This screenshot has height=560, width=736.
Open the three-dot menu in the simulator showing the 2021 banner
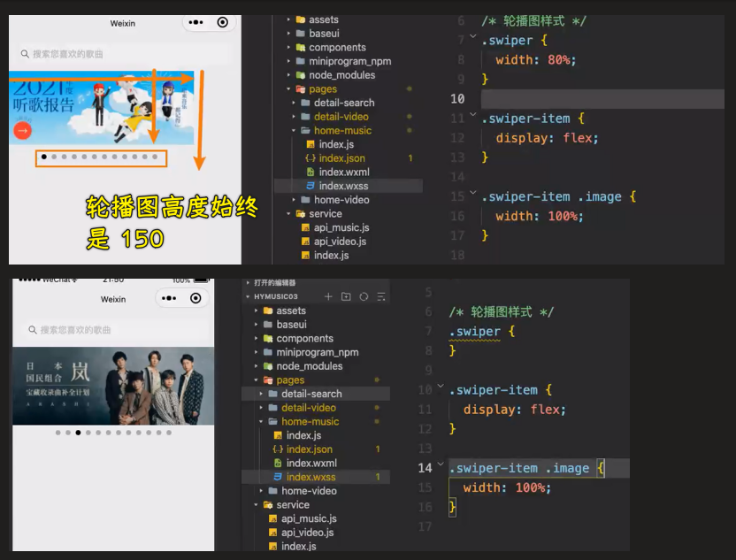(195, 22)
